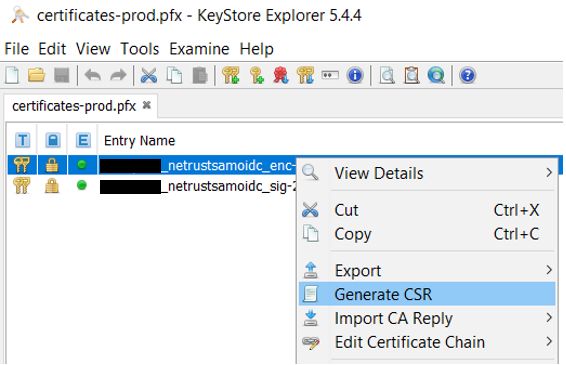The width and height of the screenshot is (566, 365).
Task: Undo last action with arrow icon
Action: 92,75
